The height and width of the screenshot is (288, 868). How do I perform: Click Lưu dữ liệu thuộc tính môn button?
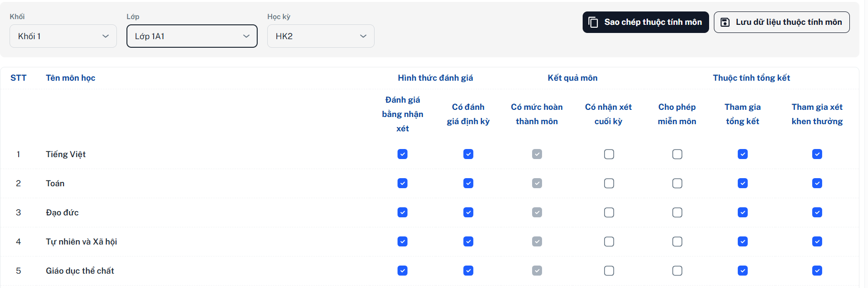point(782,22)
